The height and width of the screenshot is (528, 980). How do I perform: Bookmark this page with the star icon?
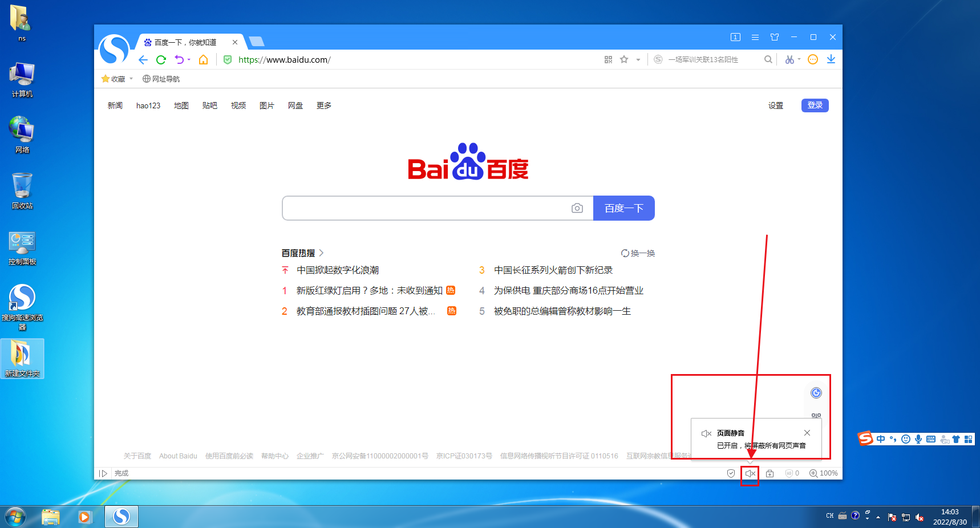[624, 59]
